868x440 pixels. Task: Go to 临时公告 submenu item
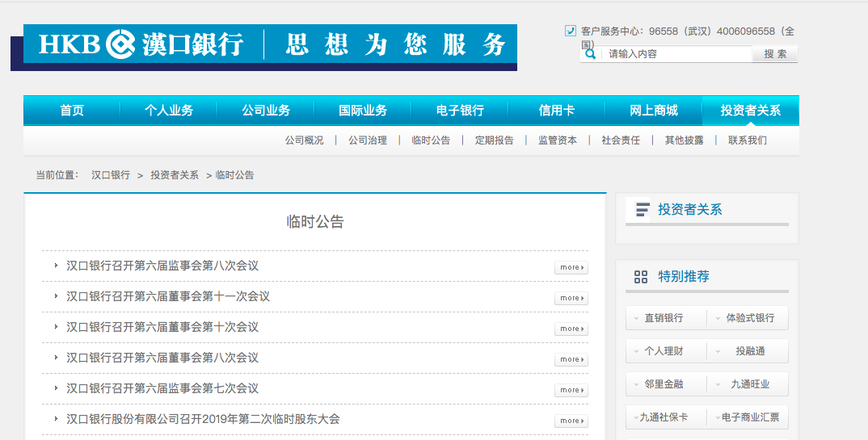pyautogui.click(x=431, y=140)
